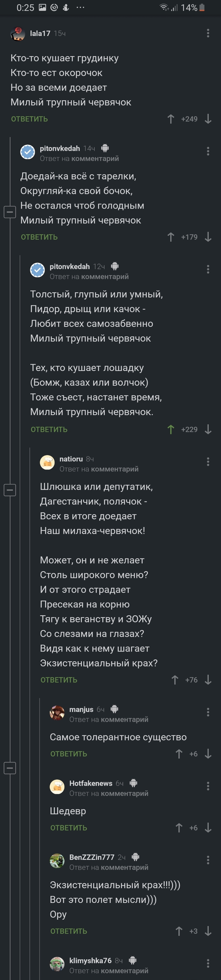Tap the three-dot menu on lala17's comment

click(x=208, y=33)
